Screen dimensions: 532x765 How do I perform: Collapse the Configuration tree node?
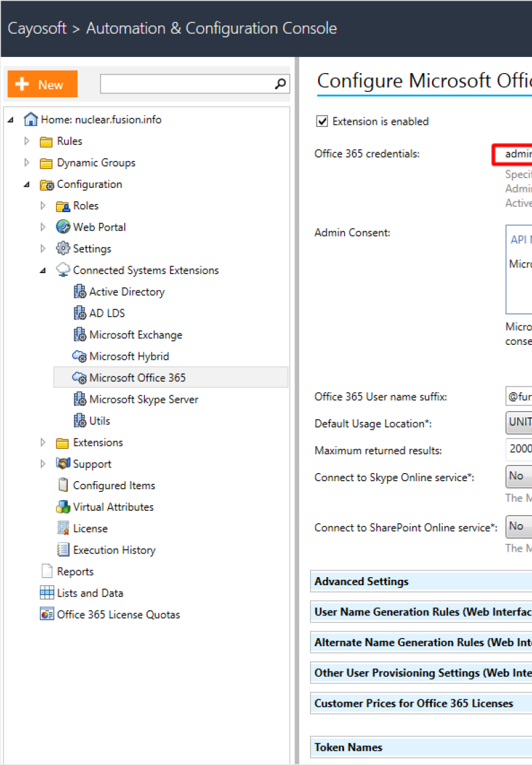click(27, 185)
